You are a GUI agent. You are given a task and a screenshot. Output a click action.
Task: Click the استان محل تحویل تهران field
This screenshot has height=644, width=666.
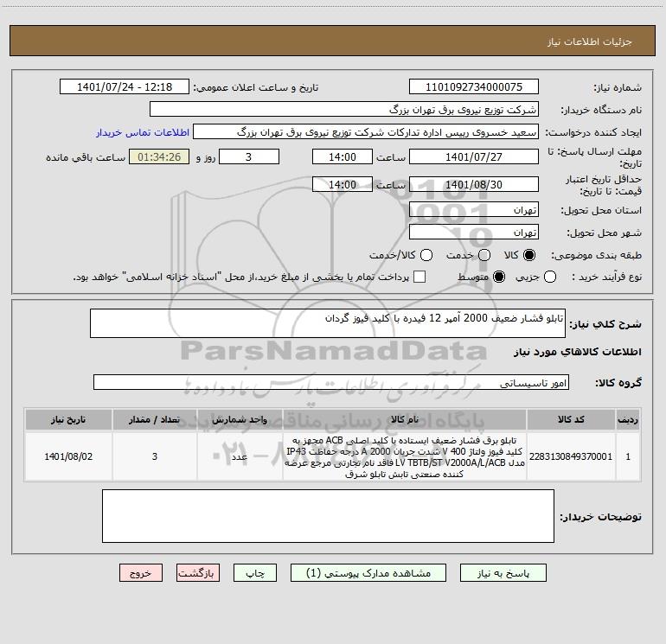point(474,210)
